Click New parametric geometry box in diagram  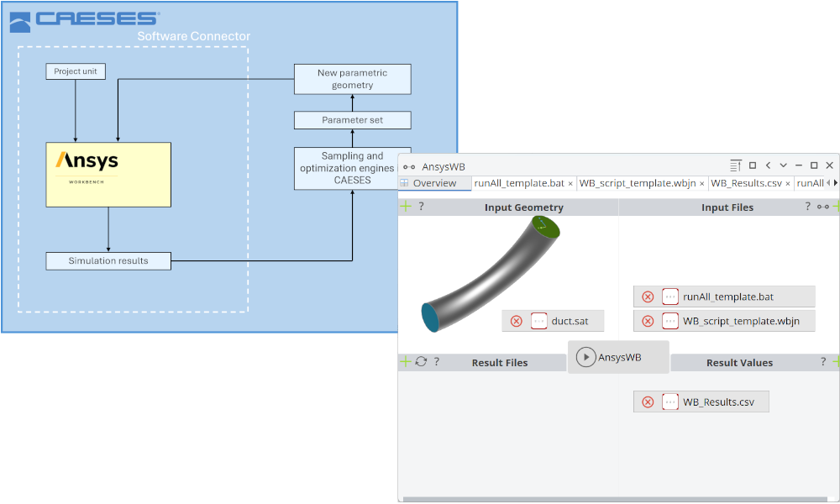(353, 79)
